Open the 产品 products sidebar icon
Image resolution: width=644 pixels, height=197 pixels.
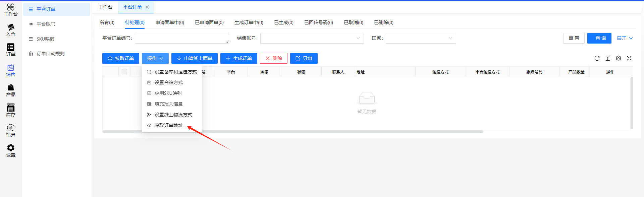11,90
